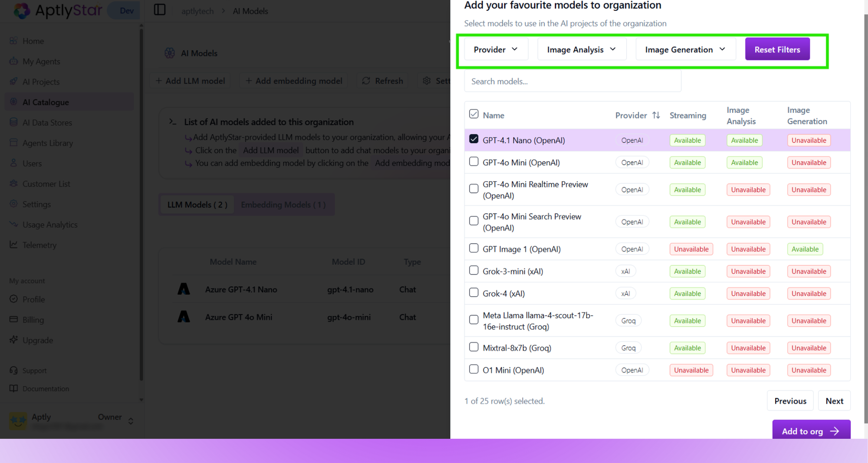This screenshot has width=868, height=463.
Task: Click the Telemetry chart icon
Action: pyautogui.click(x=14, y=245)
